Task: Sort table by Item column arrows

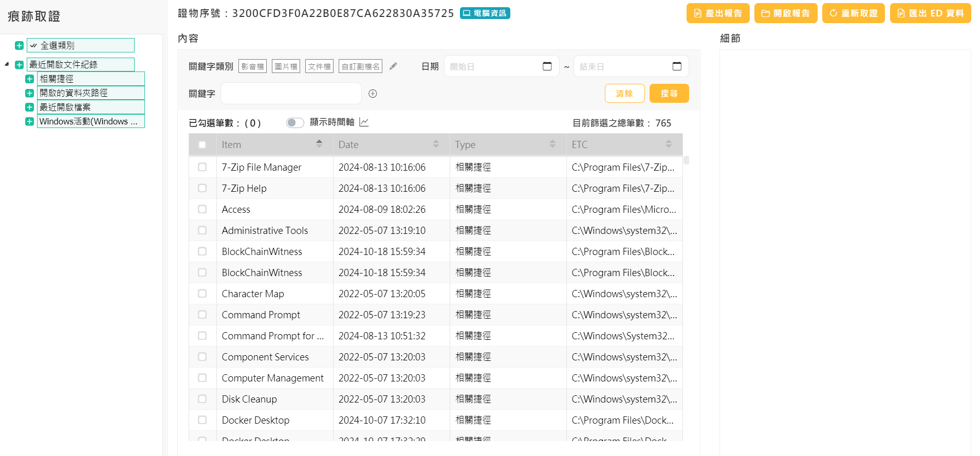Action: 319,144
